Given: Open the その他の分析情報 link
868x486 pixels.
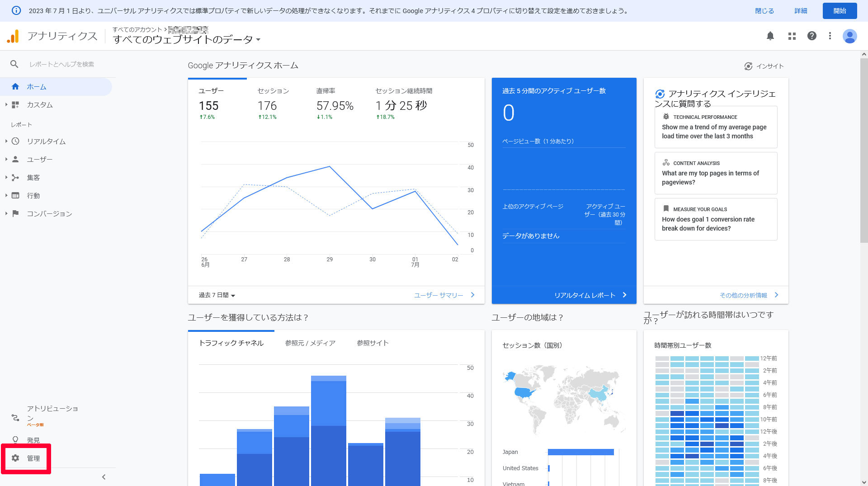Looking at the screenshot, I should pos(749,295).
